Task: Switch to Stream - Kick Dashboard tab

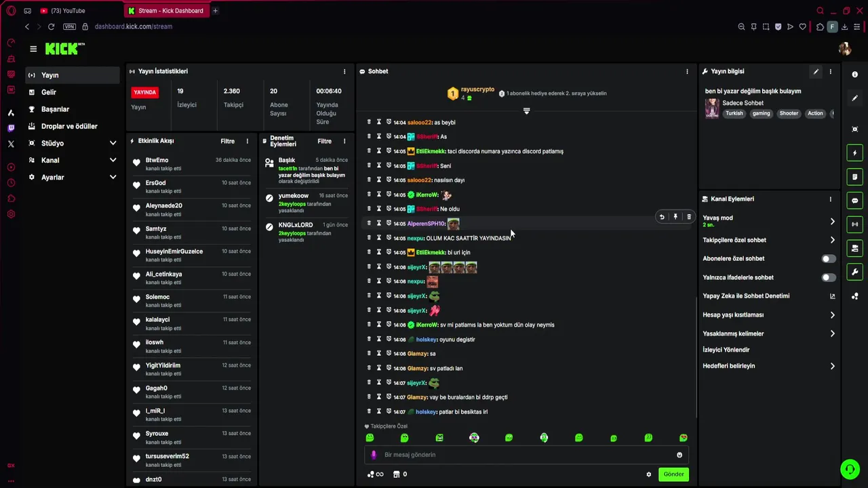Action: 168,11
